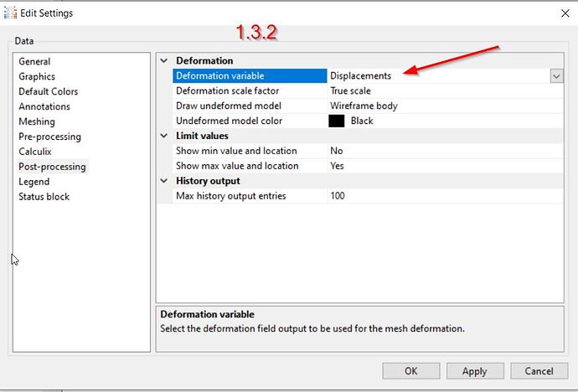578x392 pixels.
Task: Click the 100 max history entries field
Action: click(445, 196)
